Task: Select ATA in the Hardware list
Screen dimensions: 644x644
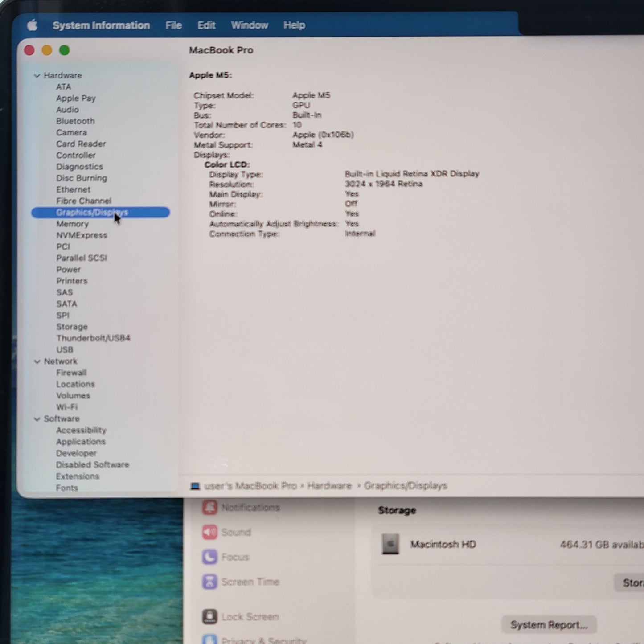Action: [x=64, y=87]
